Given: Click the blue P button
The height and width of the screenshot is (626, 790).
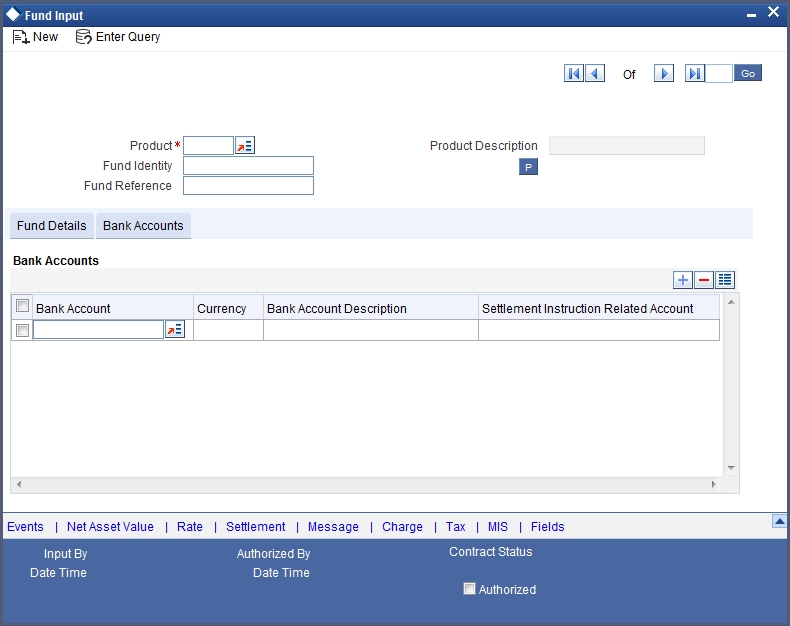Looking at the screenshot, I should 528,167.
